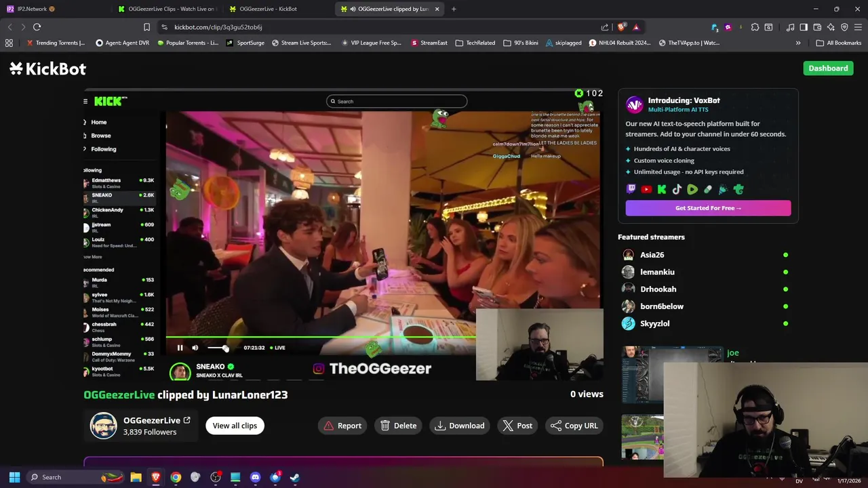Click the TikTok platform icon in VoxBot promo
The image size is (868, 488).
click(677, 190)
